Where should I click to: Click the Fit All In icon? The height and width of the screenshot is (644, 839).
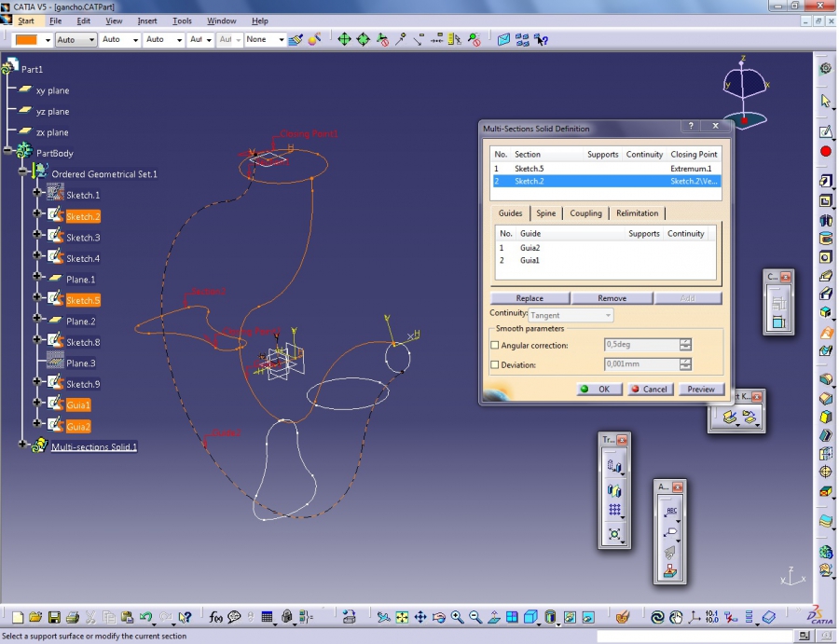(x=402, y=617)
